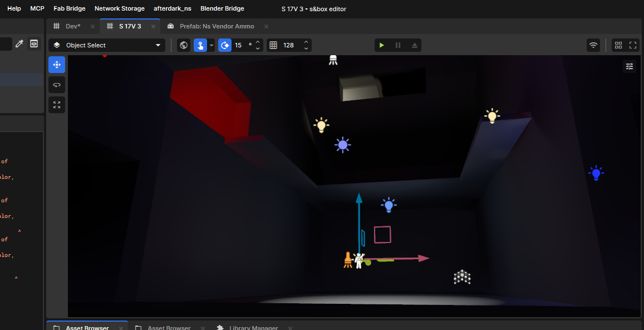Pick the eyedropper tool in left panel
This screenshot has height=330, width=644.
click(19, 43)
